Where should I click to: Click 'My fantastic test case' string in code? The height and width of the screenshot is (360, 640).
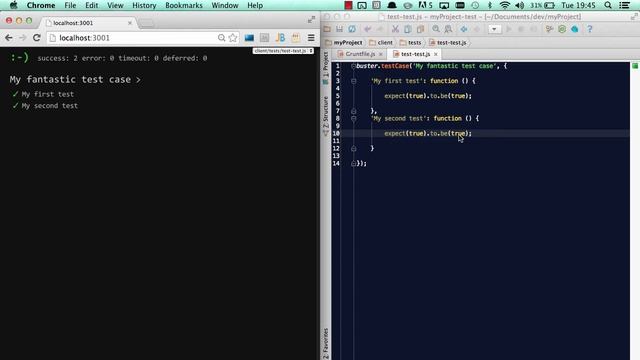click(x=454, y=66)
